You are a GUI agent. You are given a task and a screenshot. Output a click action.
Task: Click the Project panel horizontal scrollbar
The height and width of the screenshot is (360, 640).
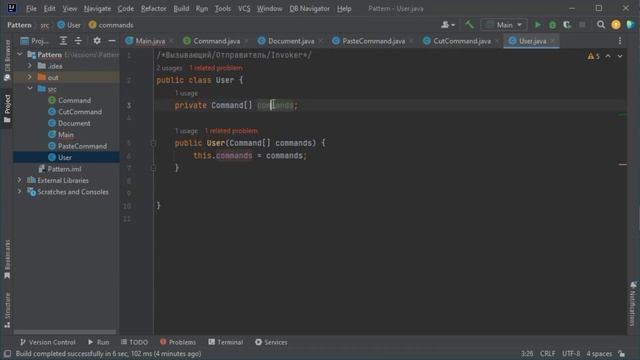click(x=64, y=332)
